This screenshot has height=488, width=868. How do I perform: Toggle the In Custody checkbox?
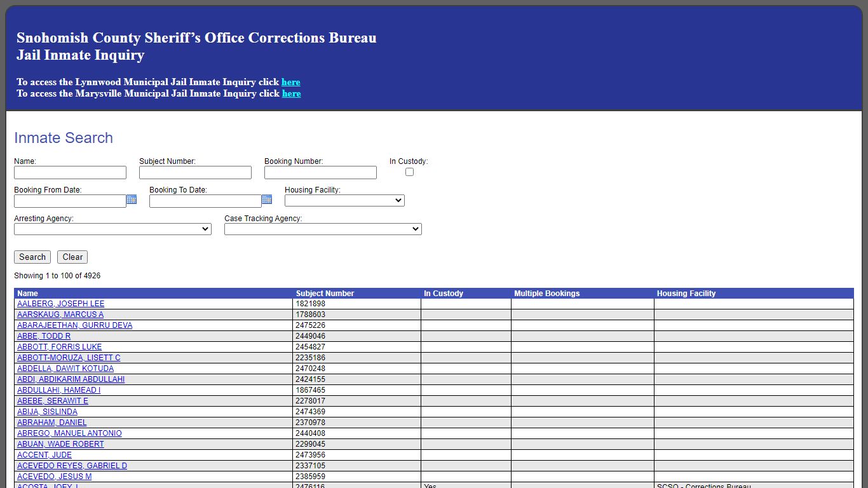click(x=409, y=172)
